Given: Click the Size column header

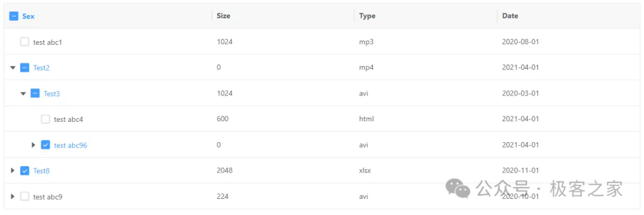Looking at the screenshot, I should click(x=224, y=16).
